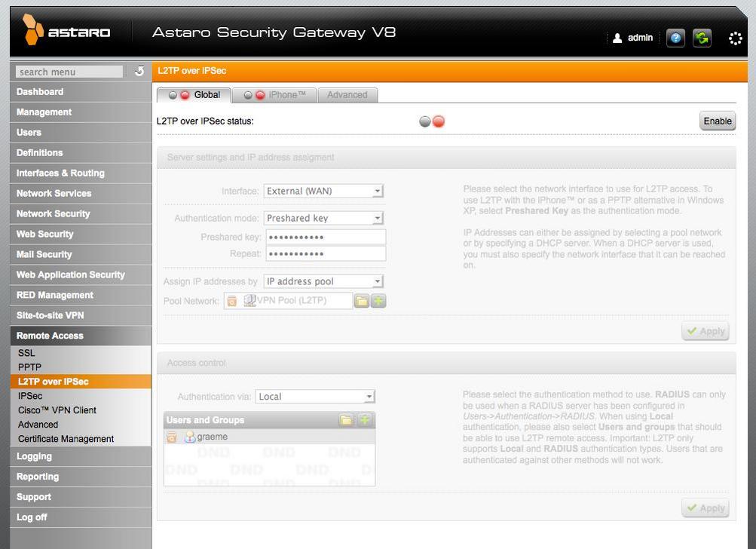This screenshot has height=549, width=756.
Task: Reset the search menu with arrow icon
Action: pyautogui.click(x=139, y=71)
